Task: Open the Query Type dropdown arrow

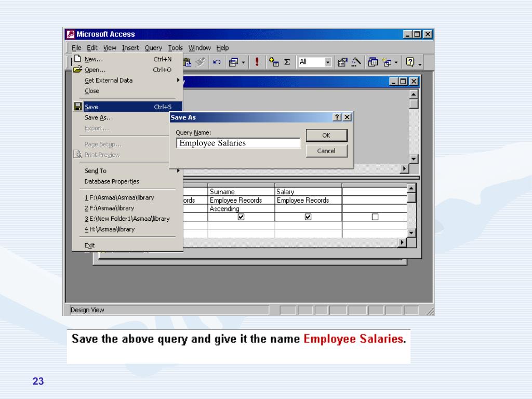Action: (x=243, y=62)
